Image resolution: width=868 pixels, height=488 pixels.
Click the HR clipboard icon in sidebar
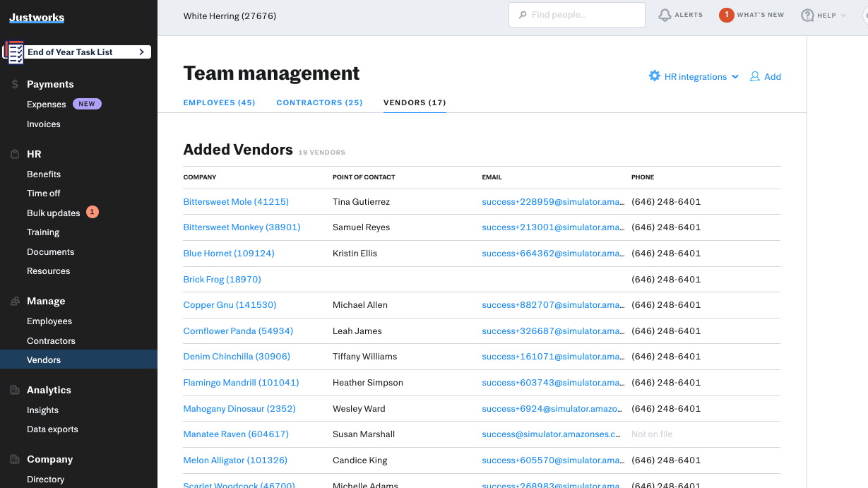pyautogui.click(x=15, y=154)
